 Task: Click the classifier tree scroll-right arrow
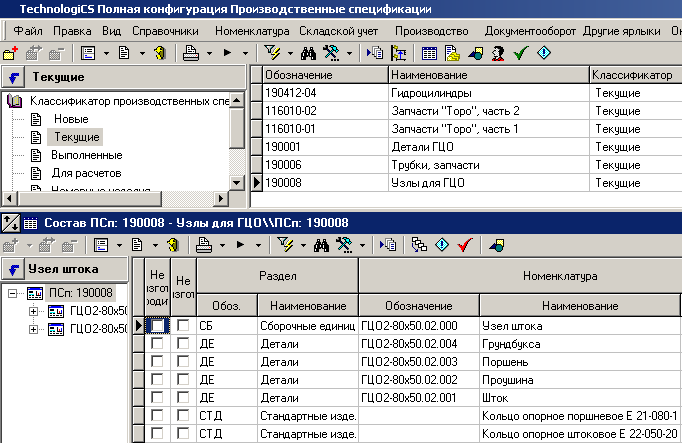[x=221, y=199]
